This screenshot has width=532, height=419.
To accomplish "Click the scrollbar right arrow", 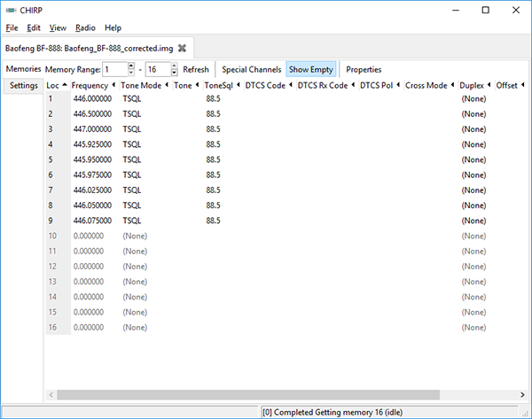I will pos(522,394).
